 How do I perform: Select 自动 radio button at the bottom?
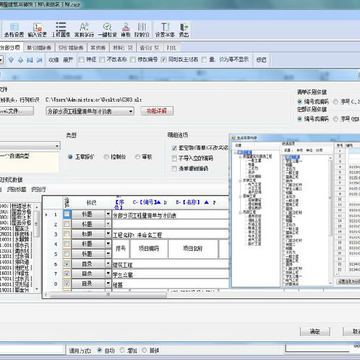(x=99, y=350)
